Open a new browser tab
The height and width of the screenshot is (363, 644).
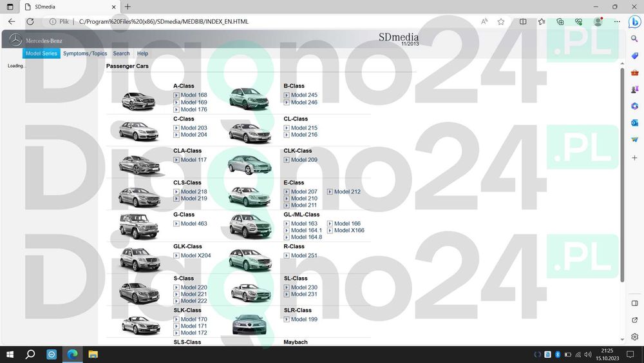(128, 7)
